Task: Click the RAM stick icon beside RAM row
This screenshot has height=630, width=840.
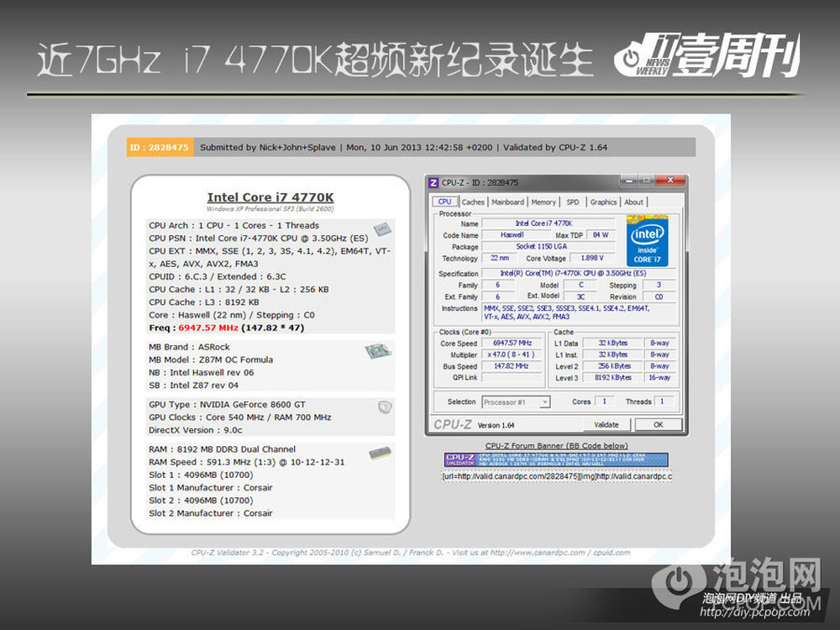Action: [380, 454]
